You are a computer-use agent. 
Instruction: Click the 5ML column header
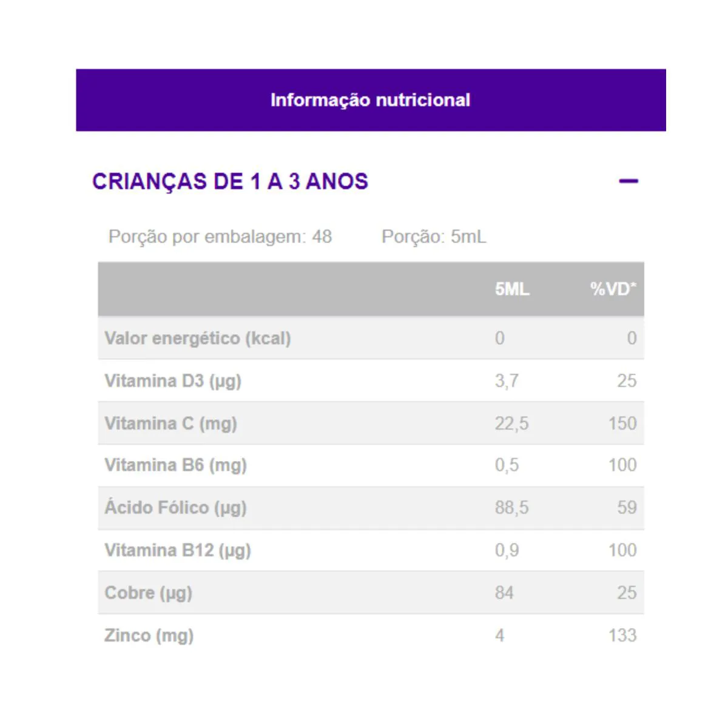(x=512, y=289)
